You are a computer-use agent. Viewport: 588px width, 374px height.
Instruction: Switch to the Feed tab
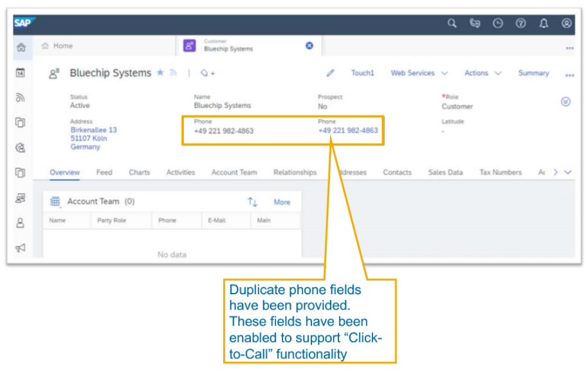104,172
